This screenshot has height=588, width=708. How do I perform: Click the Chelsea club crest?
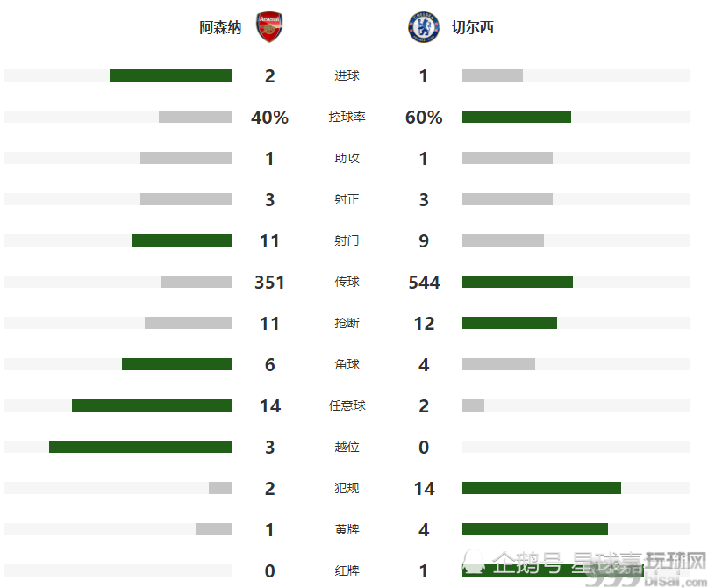tap(424, 27)
